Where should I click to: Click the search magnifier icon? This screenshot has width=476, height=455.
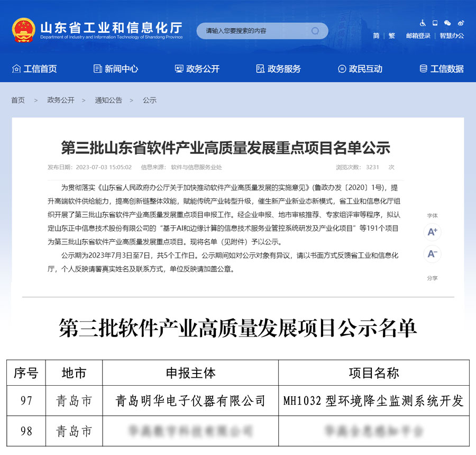click(315, 31)
